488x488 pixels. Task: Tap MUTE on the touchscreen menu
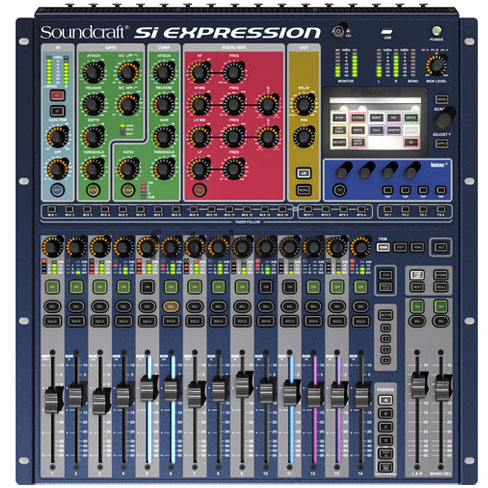pos(411,118)
